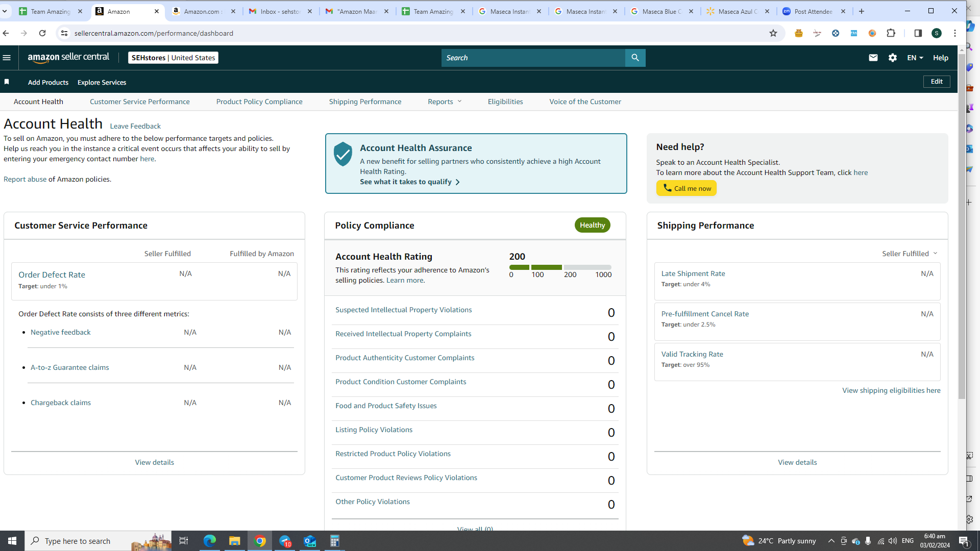Open the Negative feedback link
This screenshot has width=980, height=551.
coord(60,332)
